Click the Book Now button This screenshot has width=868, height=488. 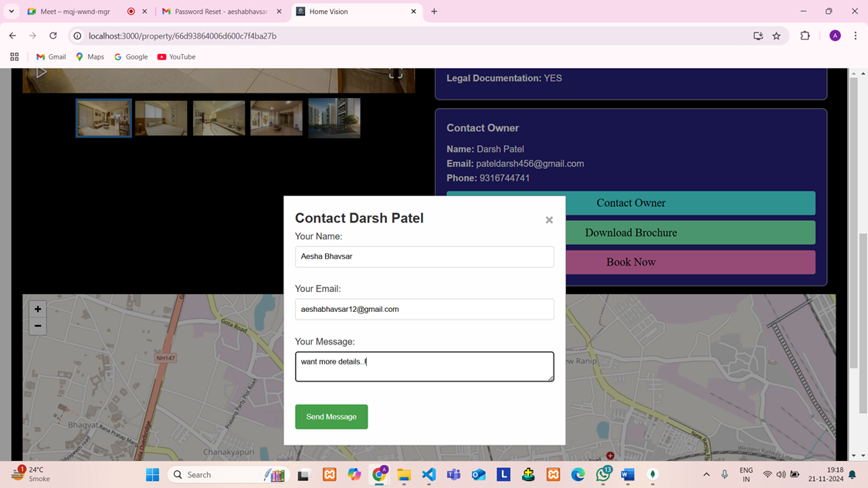coord(630,262)
